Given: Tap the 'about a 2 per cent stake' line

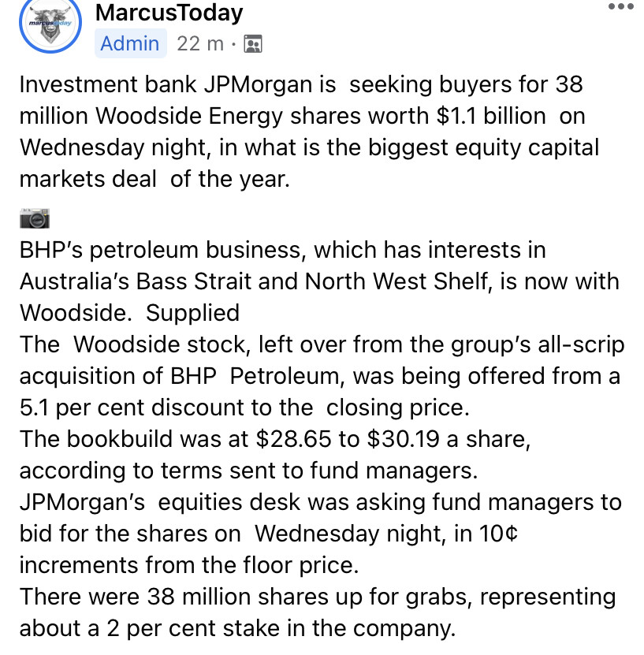Looking at the screenshot, I should (x=237, y=628).
